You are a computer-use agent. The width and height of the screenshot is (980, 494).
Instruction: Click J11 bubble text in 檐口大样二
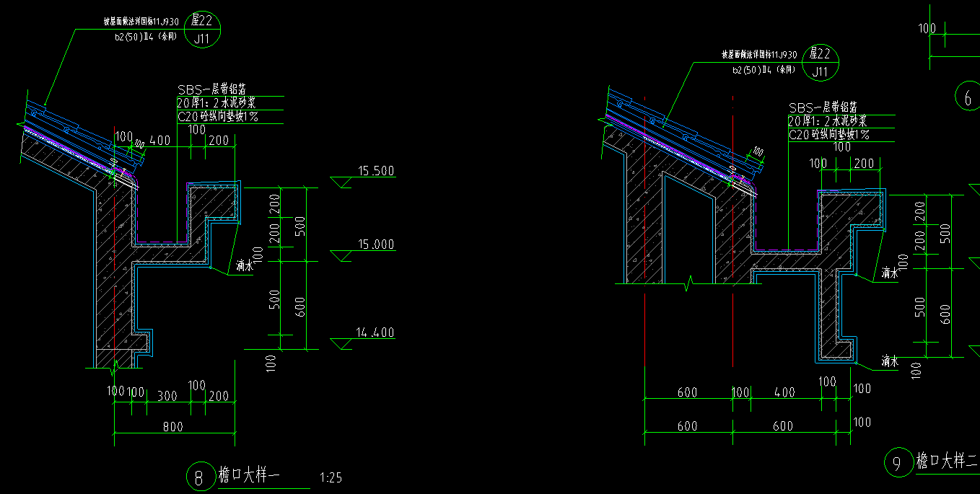(821, 71)
